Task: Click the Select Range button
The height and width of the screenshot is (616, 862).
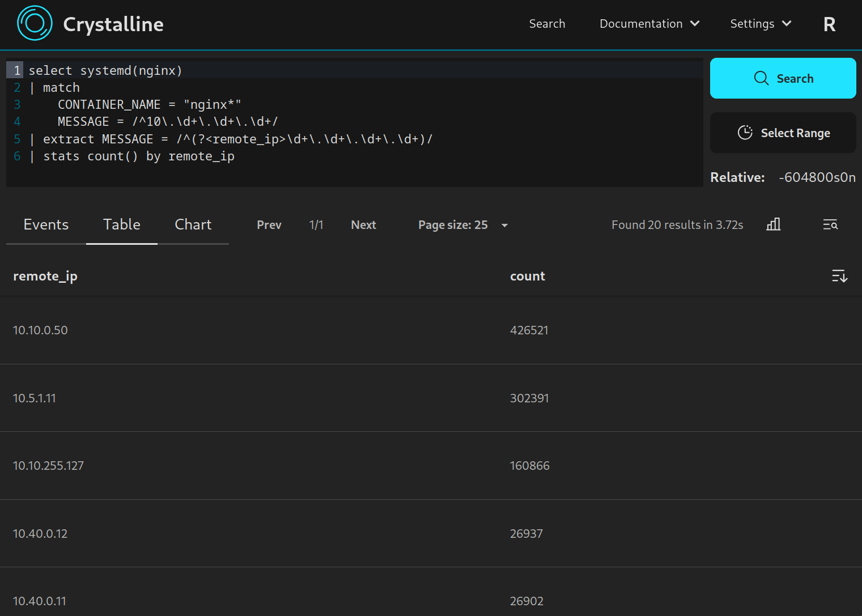Action: click(783, 133)
